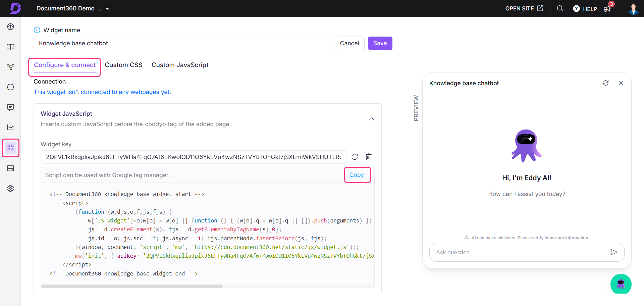Delete the widget key with trash icon
This screenshot has width=644, height=306.
click(x=369, y=157)
